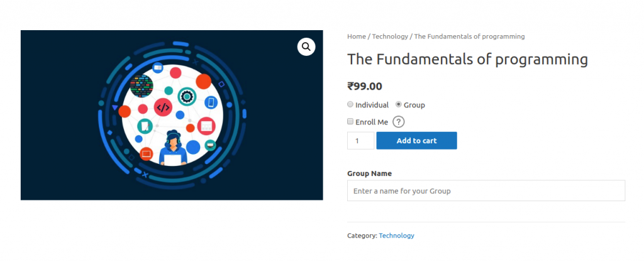Click the red code brackets icon in illustration
This screenshot has height=262, width=644.
163,107
